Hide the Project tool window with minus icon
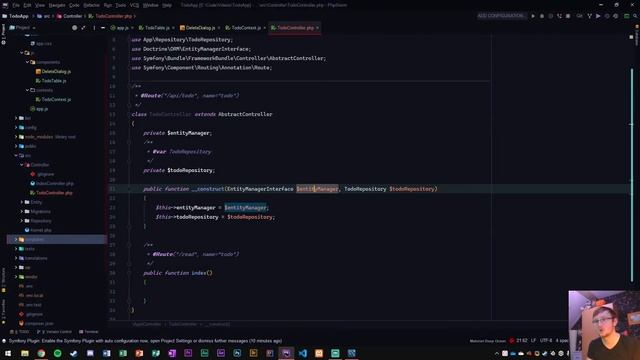This screenshot has height=360, width=640. [x=102, y=28]
